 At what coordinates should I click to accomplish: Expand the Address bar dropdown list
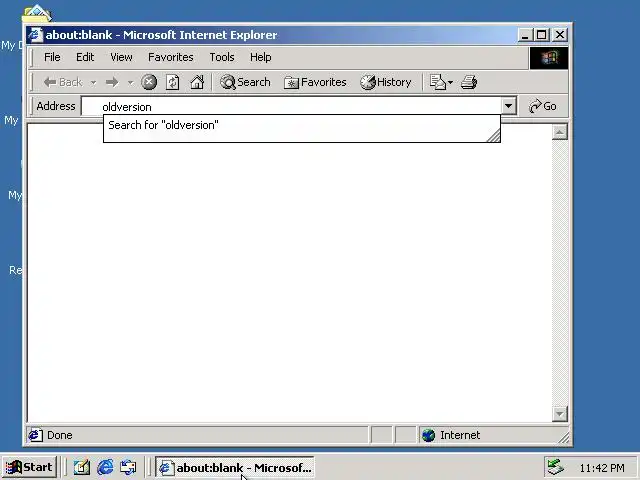point(509,106)
